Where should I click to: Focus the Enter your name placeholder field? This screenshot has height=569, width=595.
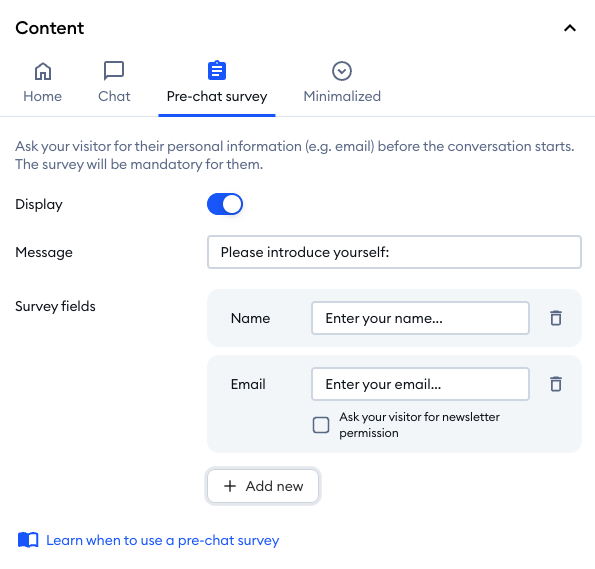[x=420, y=318]
